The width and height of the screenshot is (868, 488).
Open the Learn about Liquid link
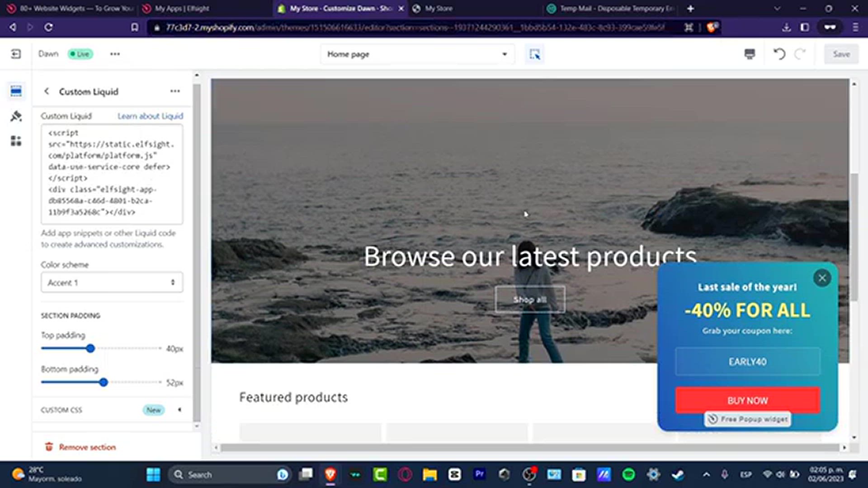(150, 116)
